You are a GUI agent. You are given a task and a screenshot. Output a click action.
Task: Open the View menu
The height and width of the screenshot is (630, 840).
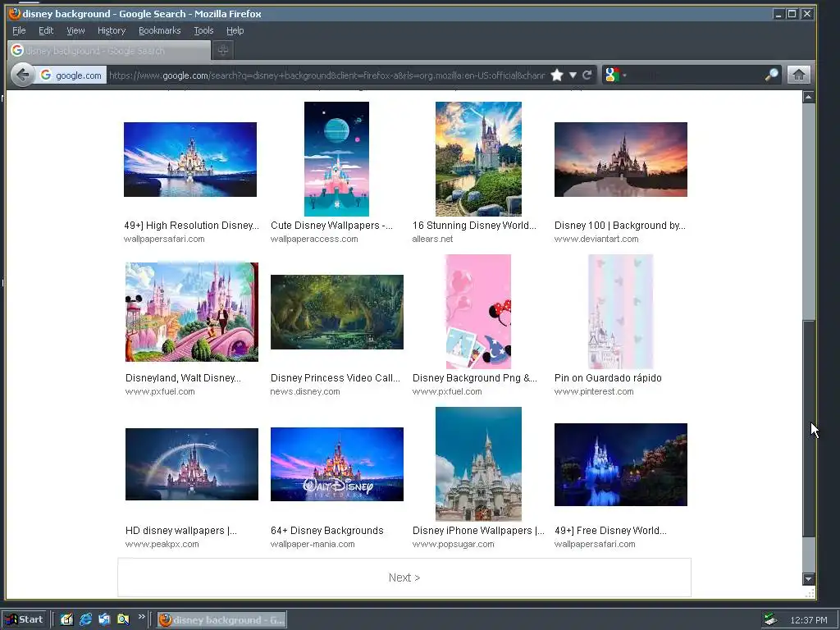75,30
